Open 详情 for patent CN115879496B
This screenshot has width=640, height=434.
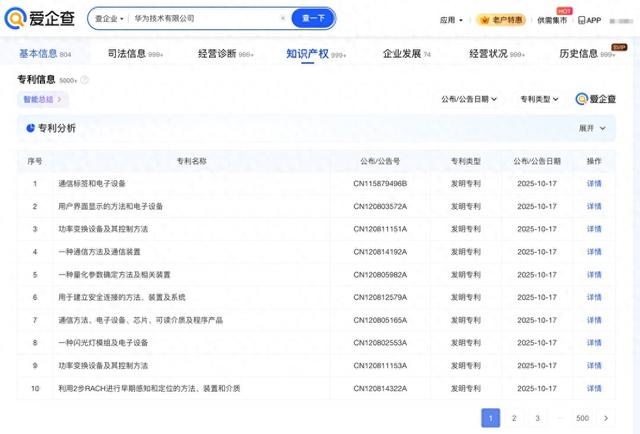[x=594, y=184]
